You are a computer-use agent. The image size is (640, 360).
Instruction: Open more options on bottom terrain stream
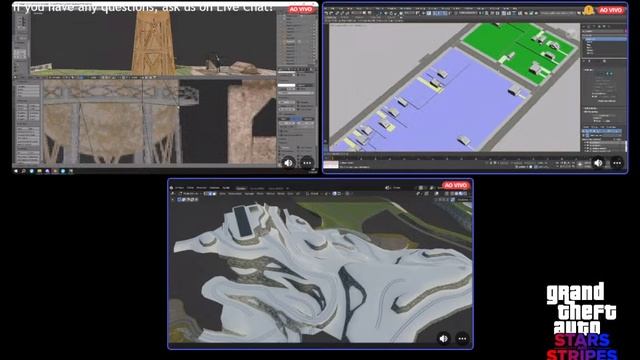(462, 338)
